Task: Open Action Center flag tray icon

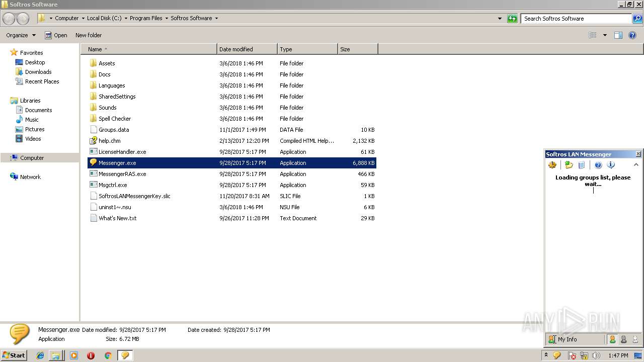Action: pos(572,355)
